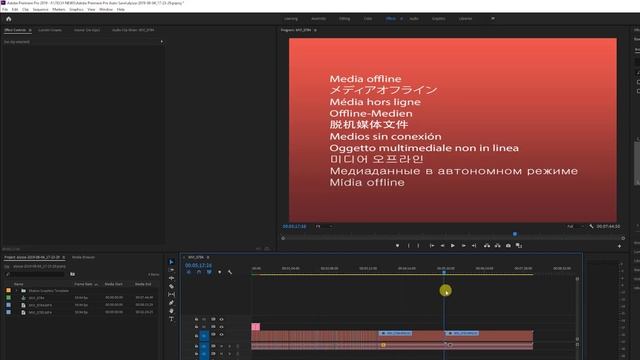Select the Razor tool

171,287
